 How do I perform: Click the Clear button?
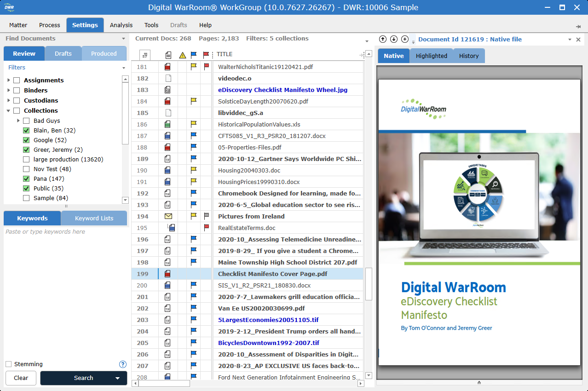tap(21, 378)
